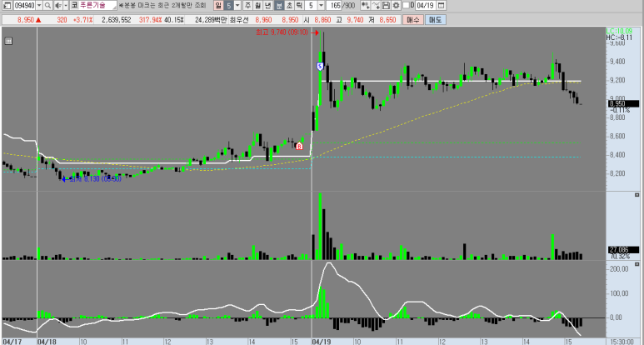Viewport: 644px width, 345px height.
Task: Click the add candle indicator icon
Action: [365, 5]
